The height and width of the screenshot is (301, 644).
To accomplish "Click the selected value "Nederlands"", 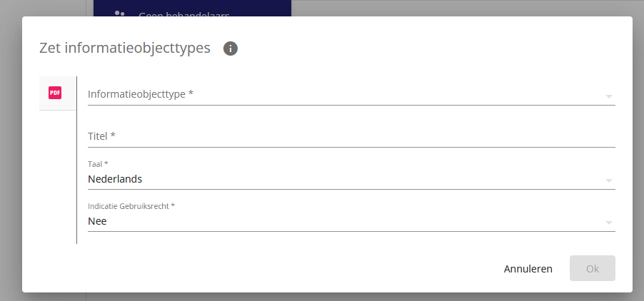I will point(115,179).
